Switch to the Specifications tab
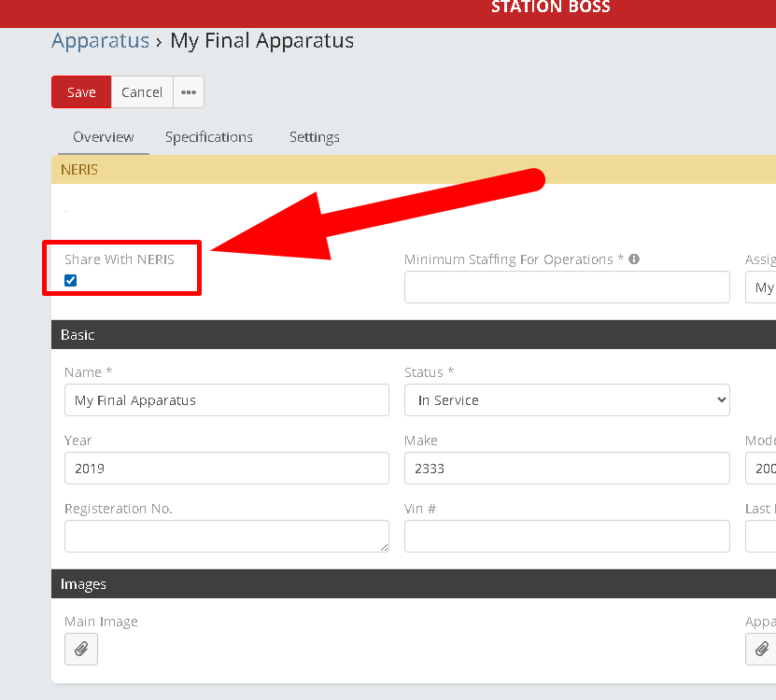 click(x=209, y=137)
